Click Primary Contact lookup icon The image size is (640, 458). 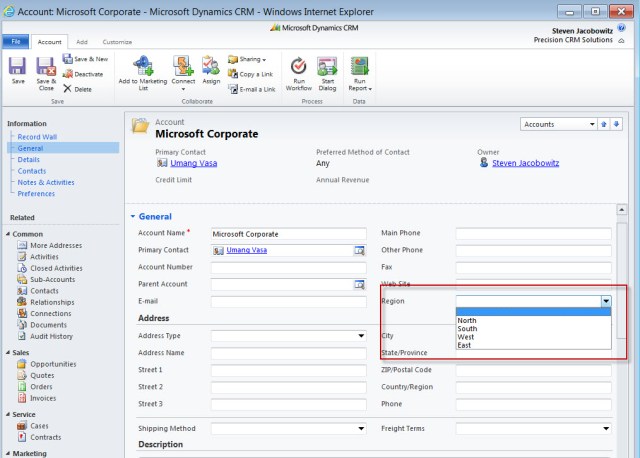(x=359, y=250)
